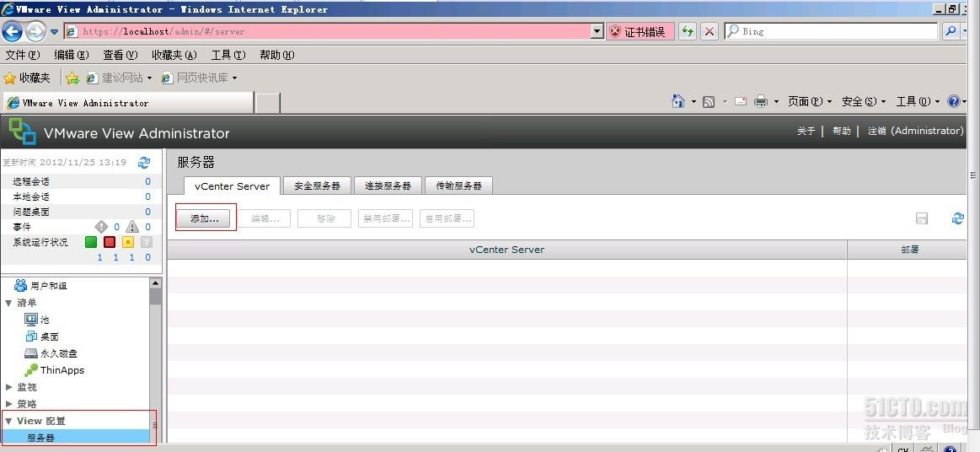This screenshot has width=980, height=452.
Task: Open the 页面(P) command bar menu
Action: pos(810,101)
